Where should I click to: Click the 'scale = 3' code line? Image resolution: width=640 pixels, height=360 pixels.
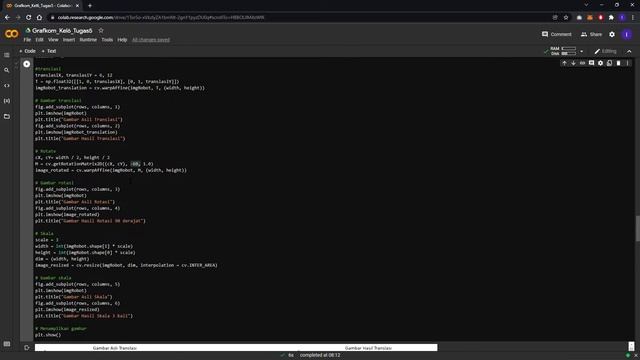click(47, 240)
